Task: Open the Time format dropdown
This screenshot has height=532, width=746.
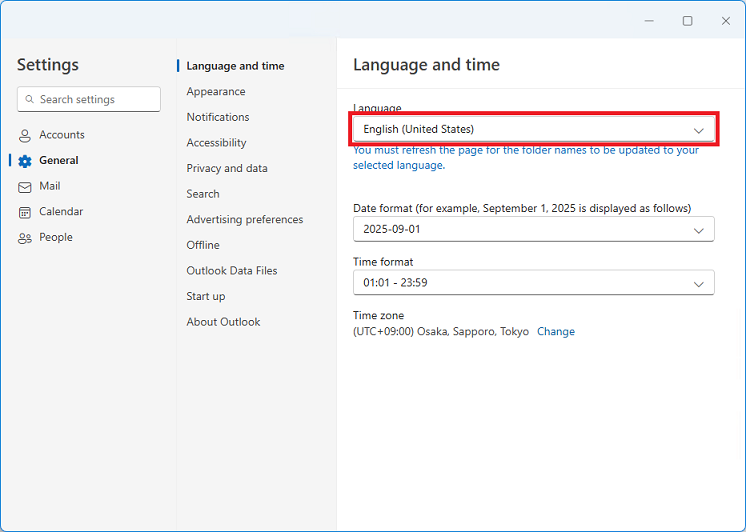Action: (x=533, y=283)
